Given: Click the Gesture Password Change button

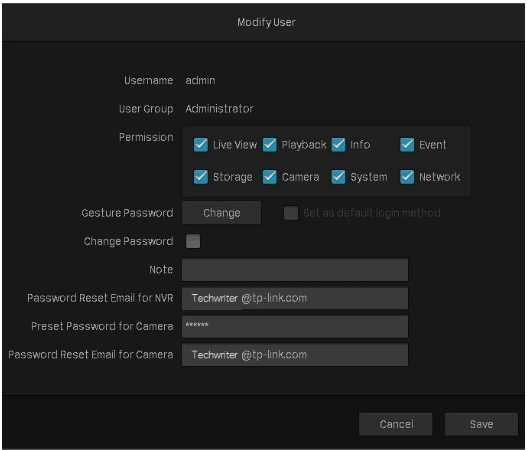Looking at the screenshot, I should [x=221, y=213].
